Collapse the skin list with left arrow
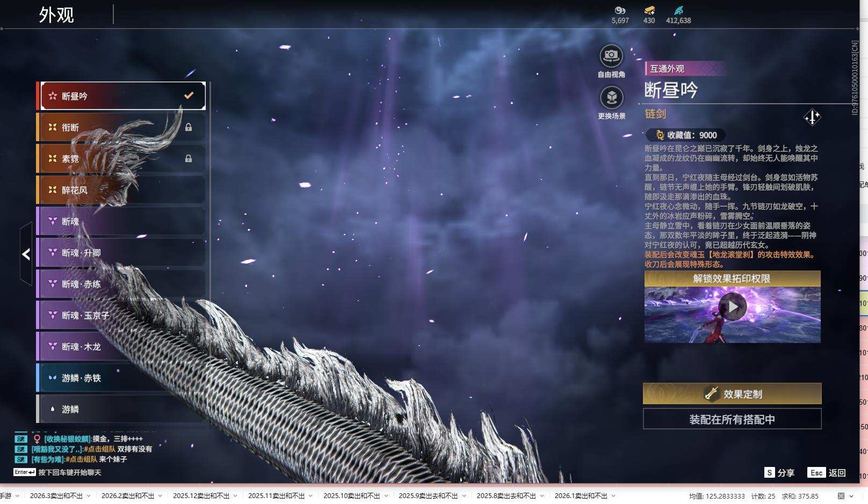The height and width of the screenshot is (504, 868). tap(26, 254)
